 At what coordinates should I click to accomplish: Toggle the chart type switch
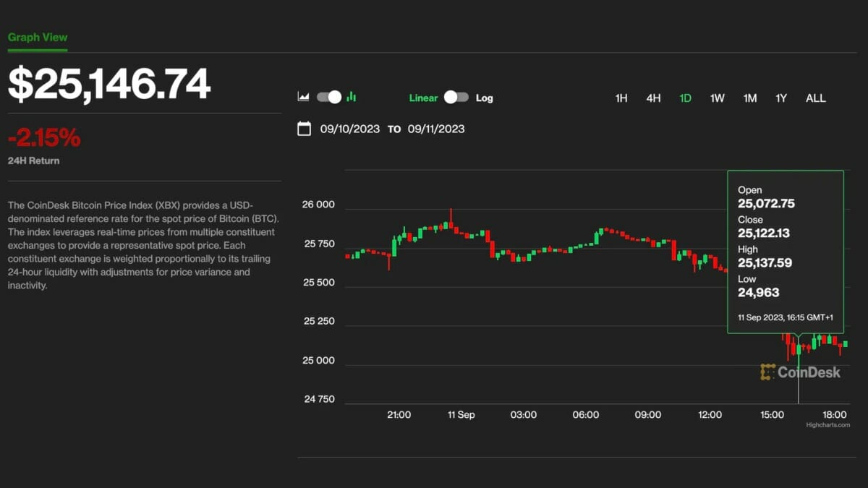click(x=329, y=97)
